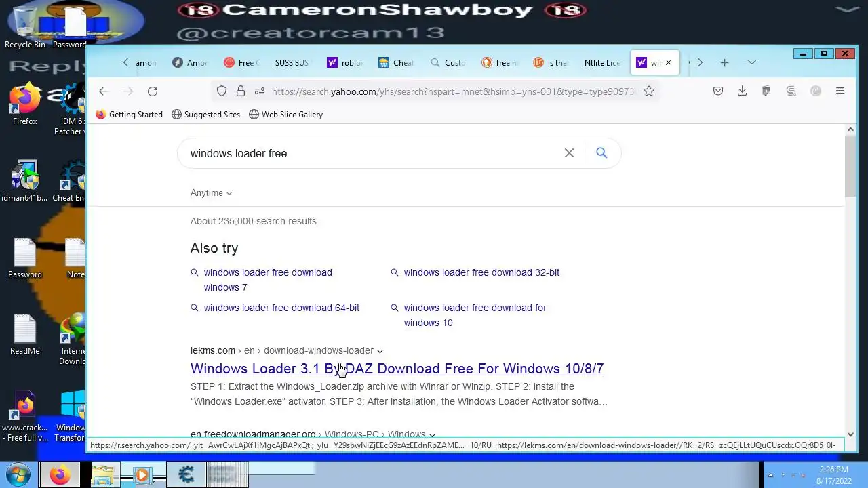Expand lekms.com result options arrow
This screenshot has width=868, height=488.
(x=380, y=351)
